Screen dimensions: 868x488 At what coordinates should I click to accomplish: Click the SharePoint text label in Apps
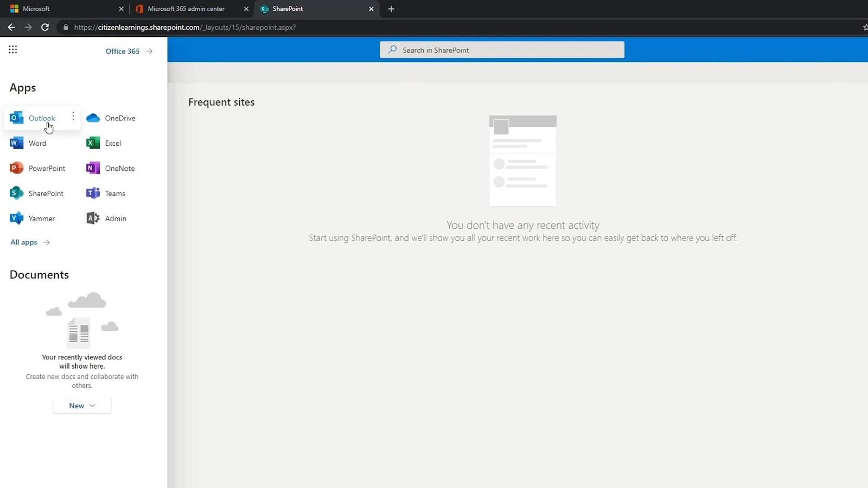point(46,193)
